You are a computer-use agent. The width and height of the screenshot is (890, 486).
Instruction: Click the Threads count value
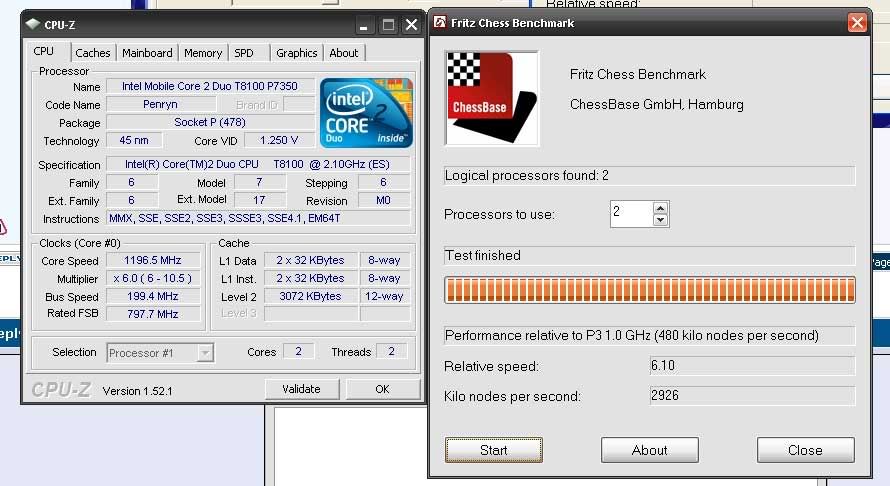(x=392, y=351)
